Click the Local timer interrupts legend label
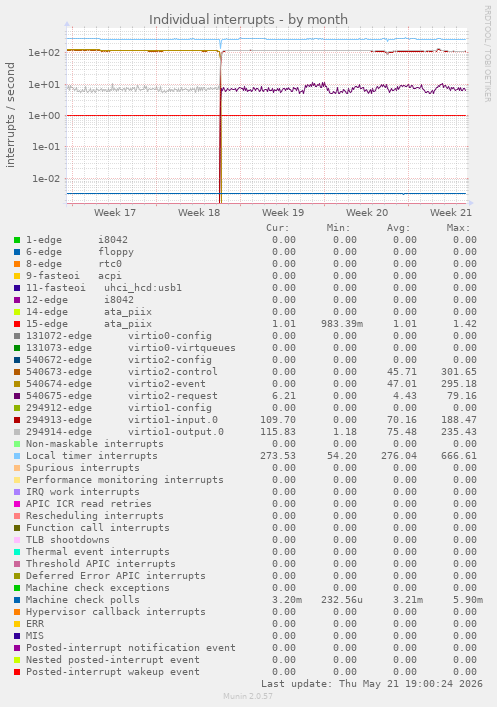The width and height of the screenshot is (497, 707). tap(92, 456)
